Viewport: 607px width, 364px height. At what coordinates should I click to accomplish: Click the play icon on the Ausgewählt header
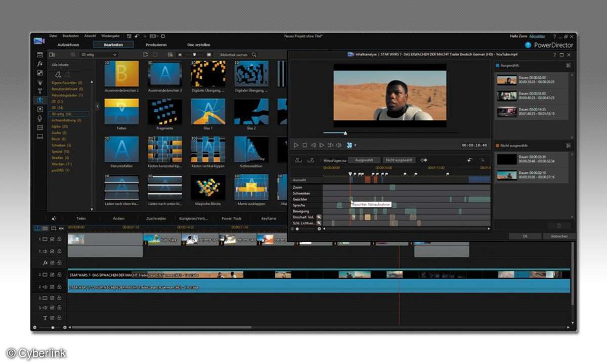pos(568,65)
